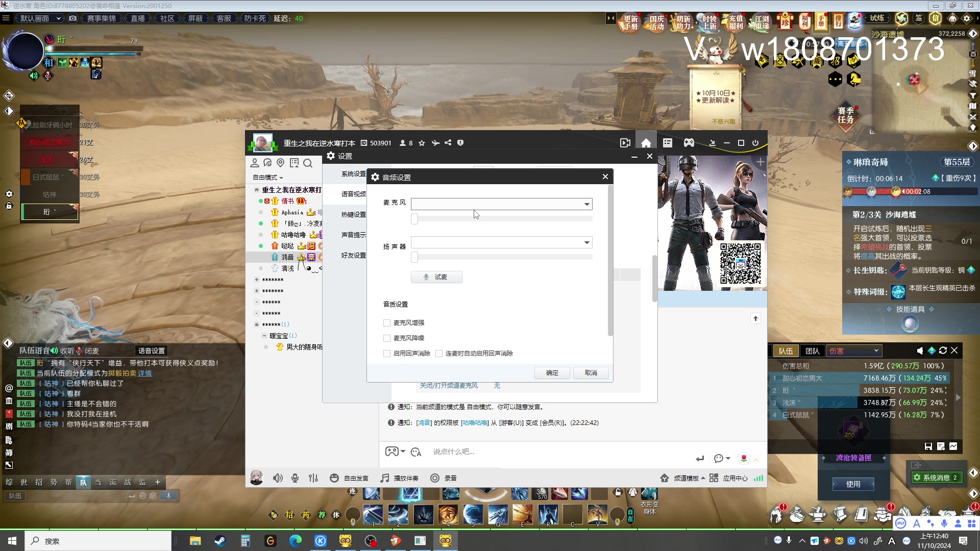Select 好友设置 in settings sidebar
The width and height of the screenshot is (980, 551).
tap(354, 256)
